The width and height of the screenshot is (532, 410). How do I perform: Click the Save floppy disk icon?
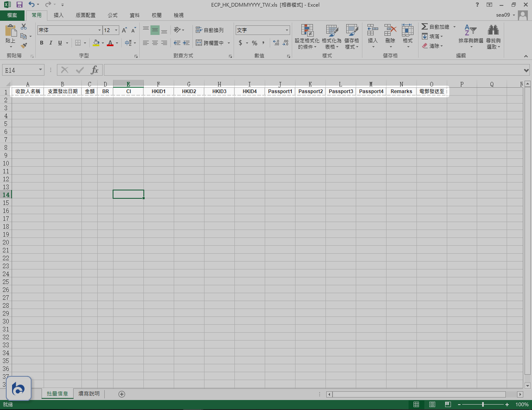click(x=19, y=5)
